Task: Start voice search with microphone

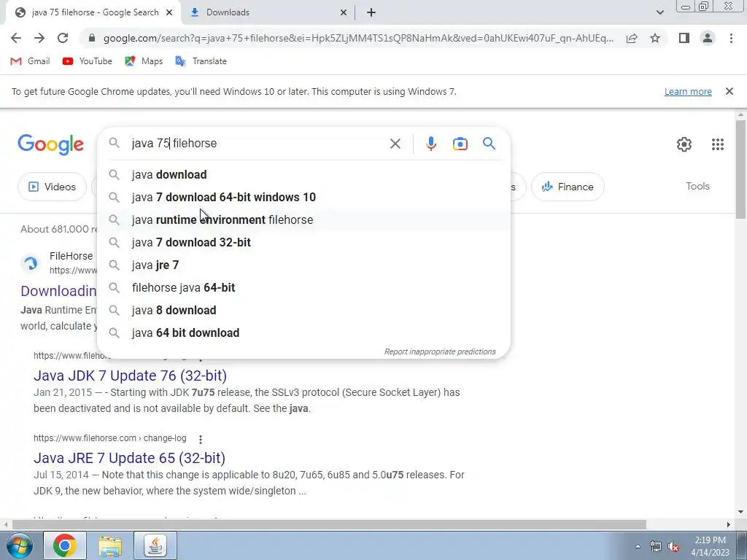Action: (430, 144)
